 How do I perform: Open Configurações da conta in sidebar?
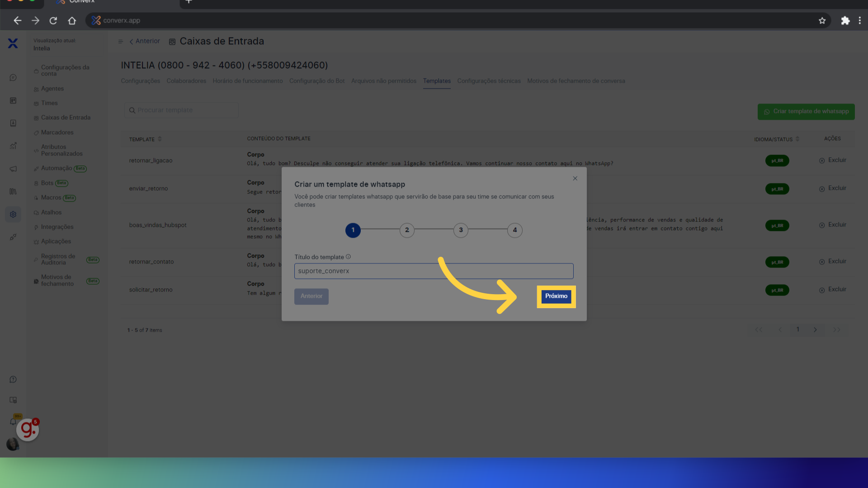[x=65, y=70]
